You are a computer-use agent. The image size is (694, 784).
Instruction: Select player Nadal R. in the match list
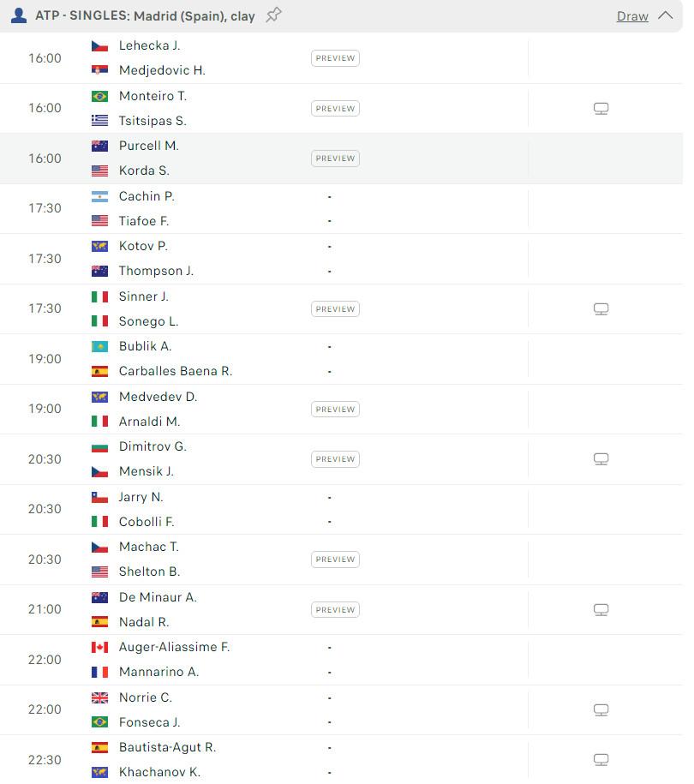point(144,622)
